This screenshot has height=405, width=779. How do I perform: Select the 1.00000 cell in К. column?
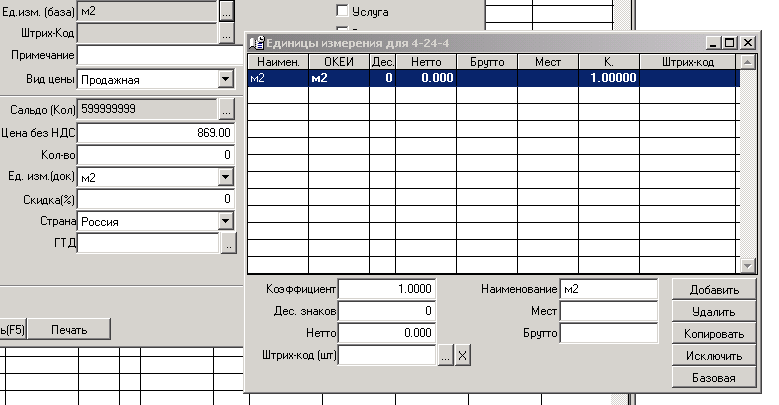pyautogui.click(x=609, y=78)
